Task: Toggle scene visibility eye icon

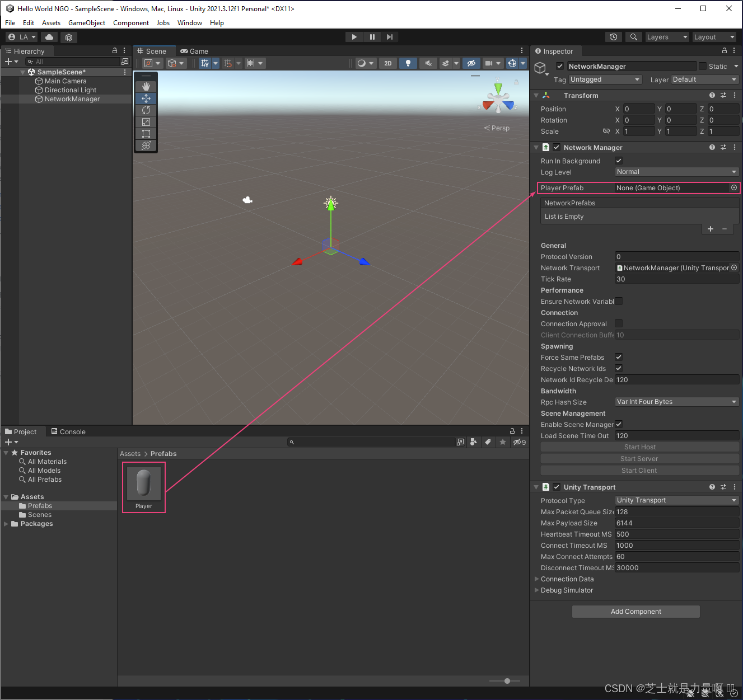Action: click(471, 63)
